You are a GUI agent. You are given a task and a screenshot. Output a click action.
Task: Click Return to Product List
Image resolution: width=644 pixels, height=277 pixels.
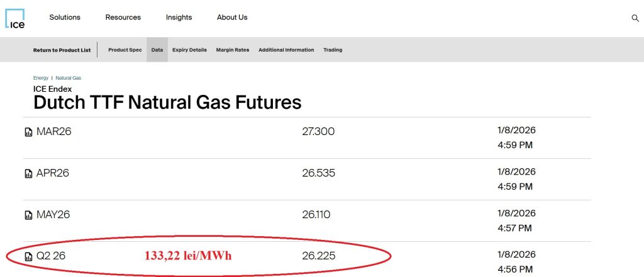(62, 50)
